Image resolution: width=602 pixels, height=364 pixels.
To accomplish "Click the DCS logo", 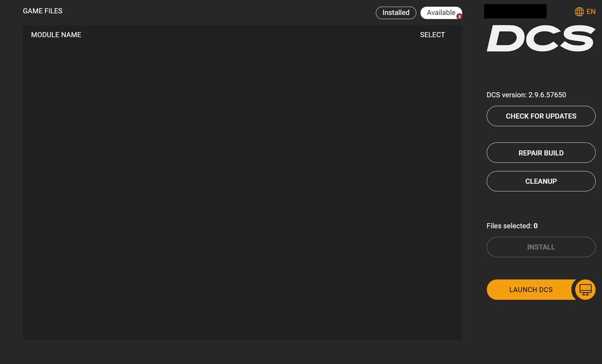I will (x=541, y=38).
